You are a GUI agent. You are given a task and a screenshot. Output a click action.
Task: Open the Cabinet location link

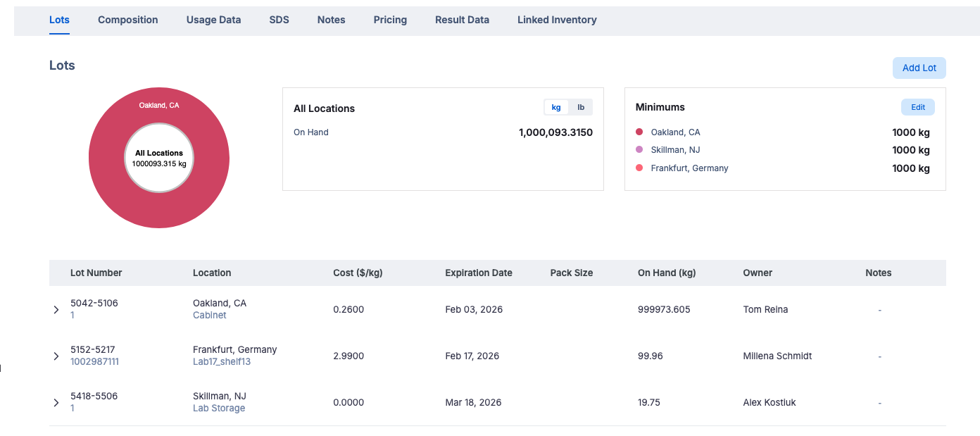click(210, 316)
